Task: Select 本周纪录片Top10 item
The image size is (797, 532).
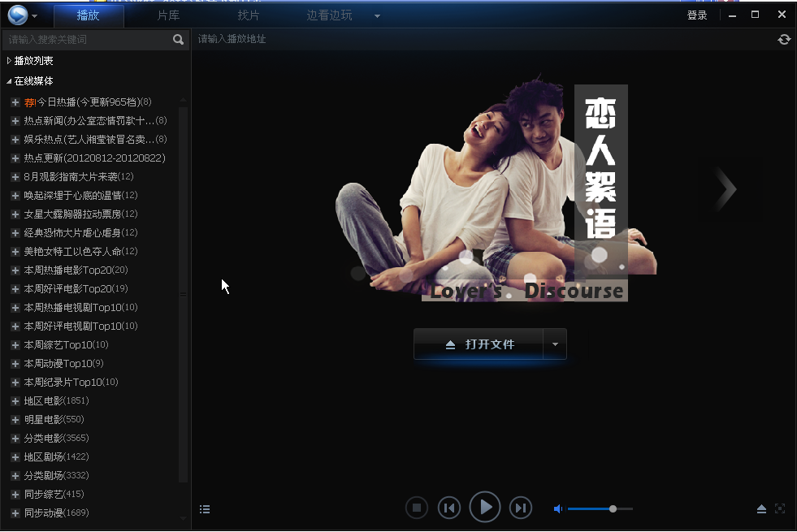Action: [71, 382]
